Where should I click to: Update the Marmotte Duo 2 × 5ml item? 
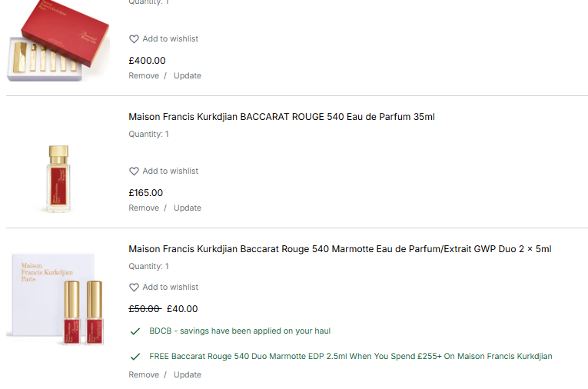pos(188,375)
